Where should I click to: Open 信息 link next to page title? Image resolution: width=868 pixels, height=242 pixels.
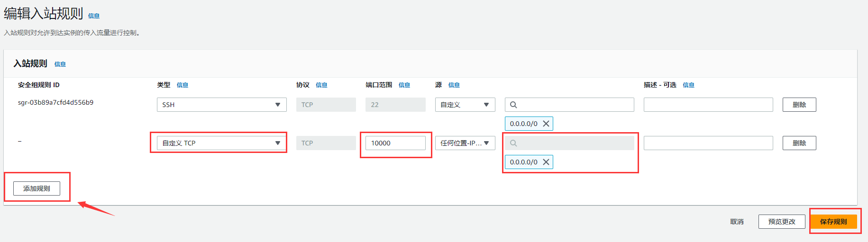click(94, 16)
